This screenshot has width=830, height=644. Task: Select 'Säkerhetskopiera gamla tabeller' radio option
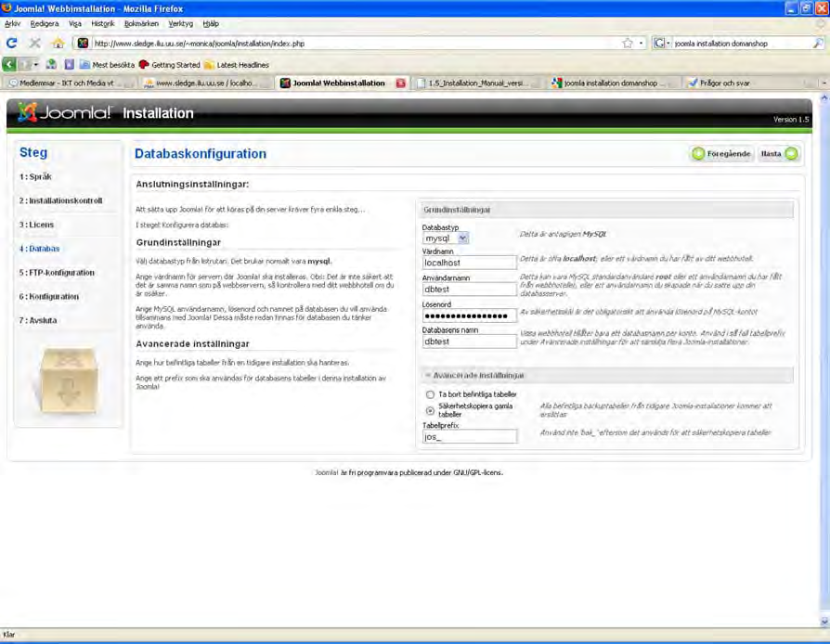pyautogui.click(x=430, y=411)
